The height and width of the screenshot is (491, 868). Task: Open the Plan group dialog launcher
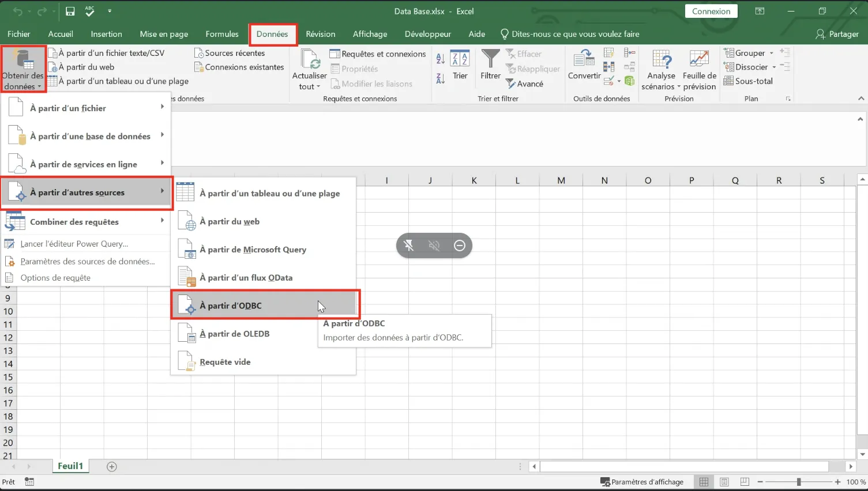click(788, 99)
